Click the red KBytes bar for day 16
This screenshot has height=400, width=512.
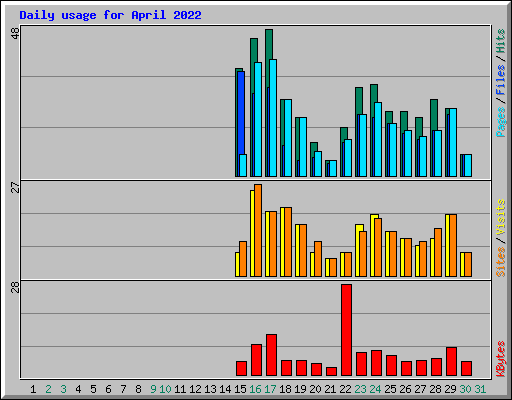(x=256, y=360)
